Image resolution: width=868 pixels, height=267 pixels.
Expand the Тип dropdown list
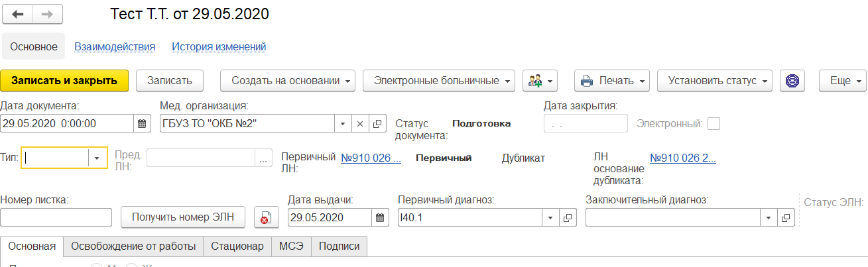(x=97, y=158)
